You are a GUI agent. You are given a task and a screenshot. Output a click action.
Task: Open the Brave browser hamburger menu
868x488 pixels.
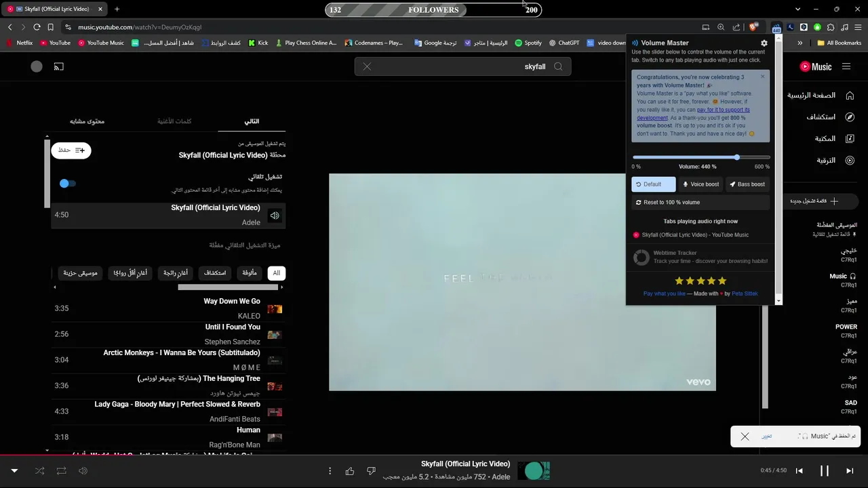(858, 27)
